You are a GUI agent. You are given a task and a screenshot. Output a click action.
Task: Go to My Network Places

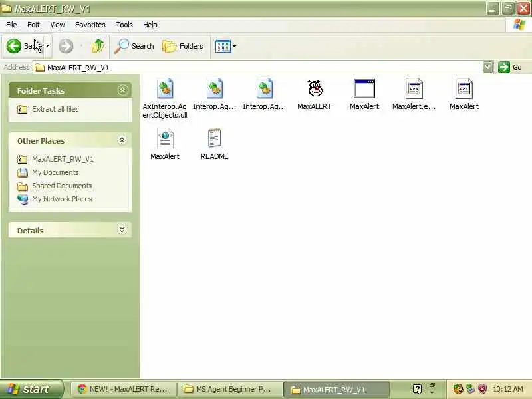[62, 199]
